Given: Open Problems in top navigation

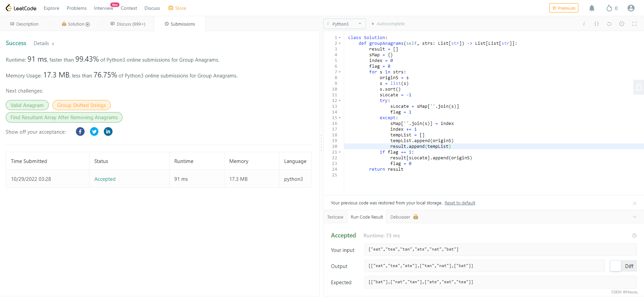Looking at the screenshot, I should pos(77,8).
